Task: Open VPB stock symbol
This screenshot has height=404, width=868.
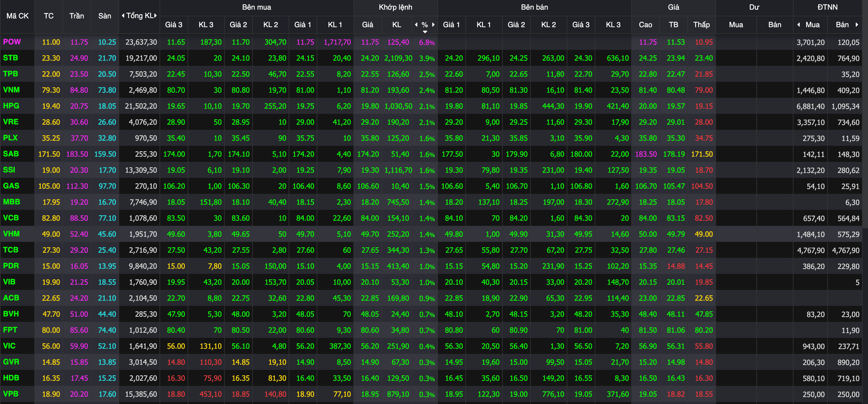Action: pyautogui.click(x=11, y=393)
